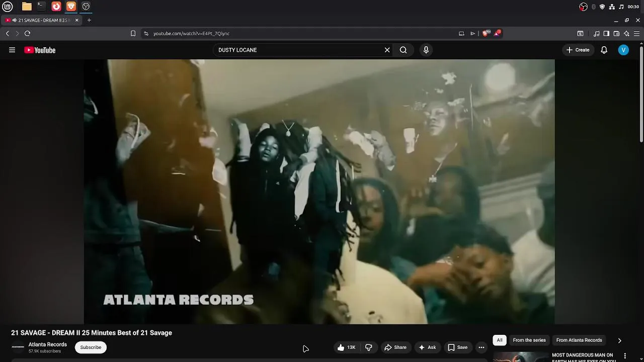This screenshot has height=362, width=644.
Task: Select the From Atlanta Records chip
Action: point(579,340)
